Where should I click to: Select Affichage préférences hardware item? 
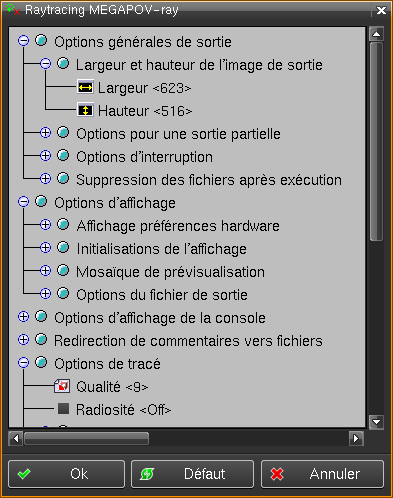point(178,226)
